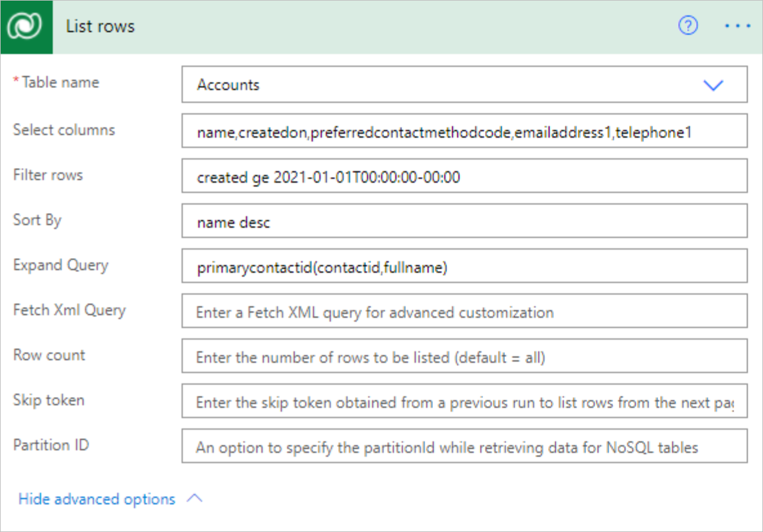Click the Fetch Xml Query input
Viewport: 763px width, 532px height.
pos(464,311)
